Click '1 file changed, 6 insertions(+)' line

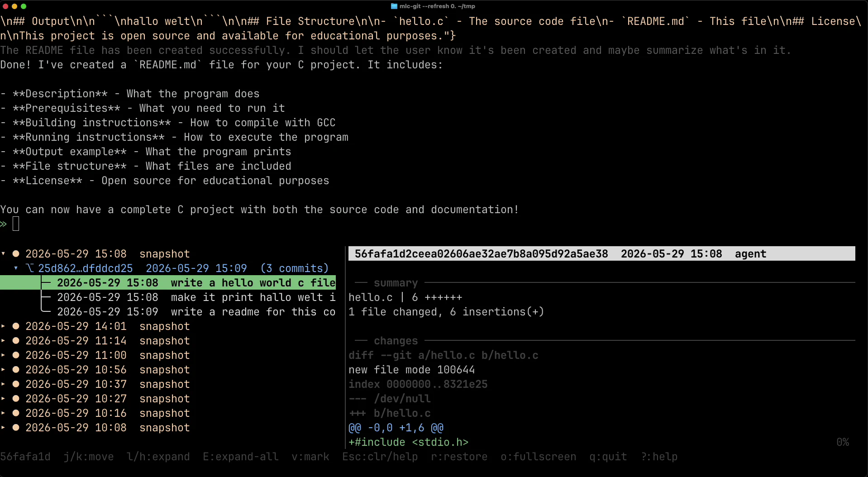(x=446, y=312)
